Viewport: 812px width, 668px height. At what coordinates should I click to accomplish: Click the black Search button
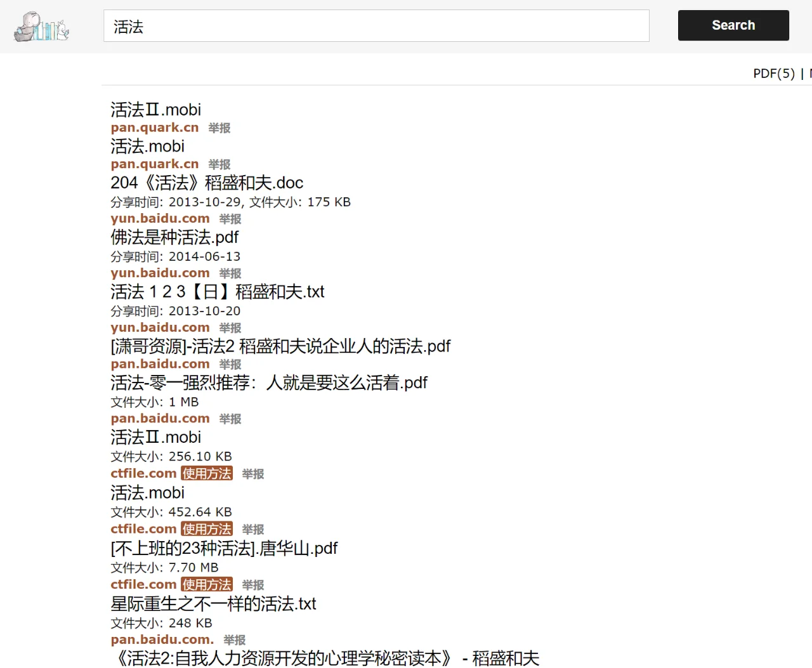tap(733, 25)
